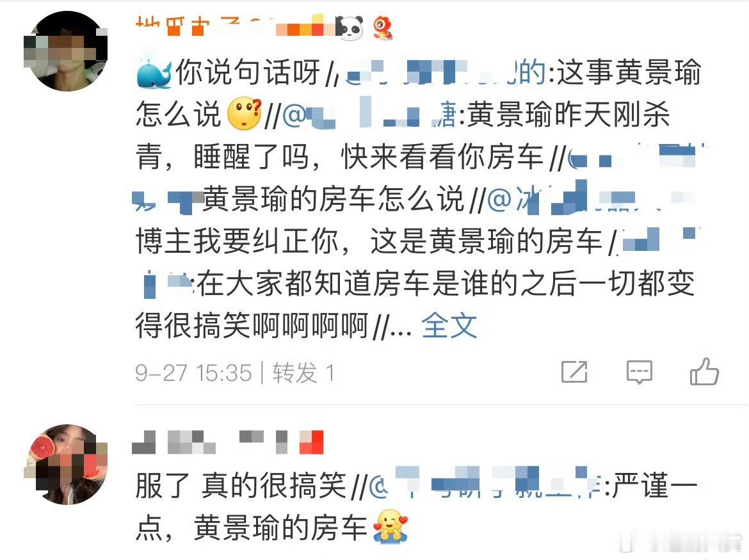The width and height of the screenshot is (749, 560).
Task: Click the panda badge icon
Action: (x=350, y=28)
